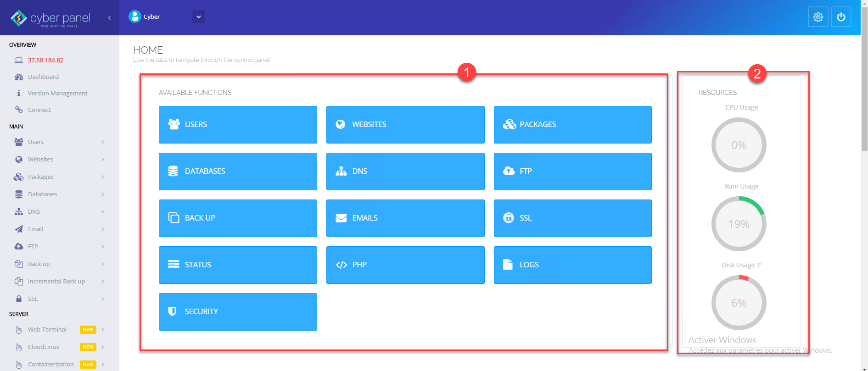Open the LOGS function tile
The width and height of the screenshot is (868, 371).
click(573, 265)
